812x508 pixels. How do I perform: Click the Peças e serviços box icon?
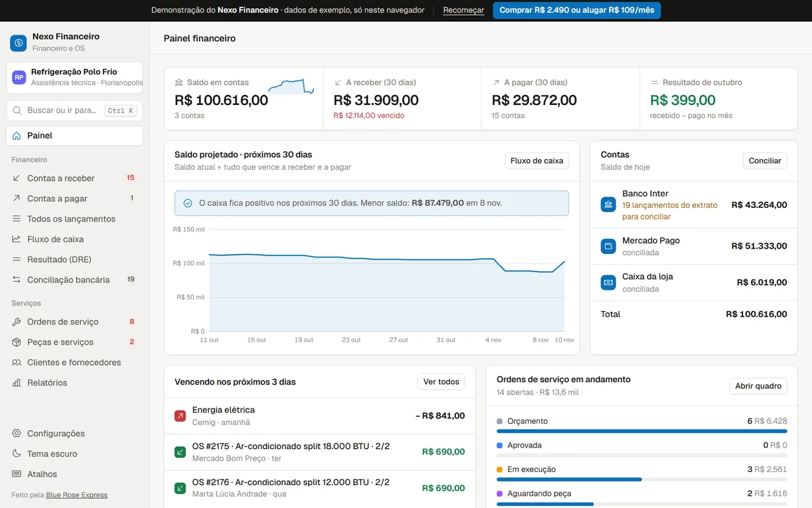(17, 342)
